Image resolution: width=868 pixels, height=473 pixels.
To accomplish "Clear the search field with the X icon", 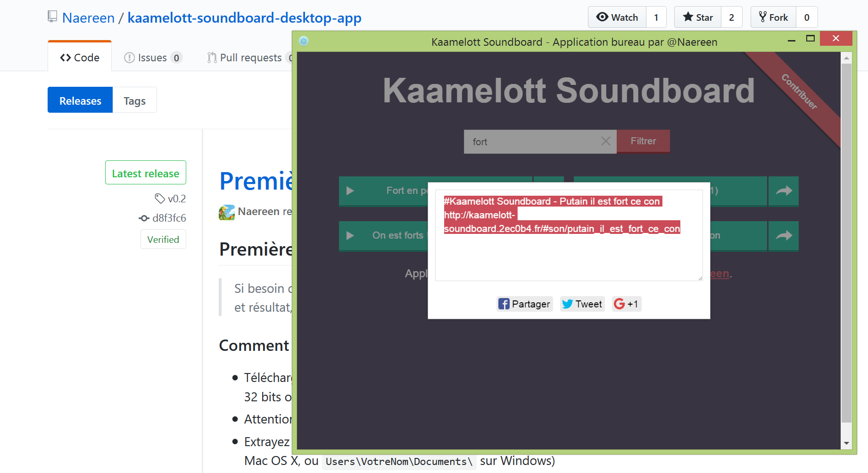I will pyautogui.click(x=606, y=141).
